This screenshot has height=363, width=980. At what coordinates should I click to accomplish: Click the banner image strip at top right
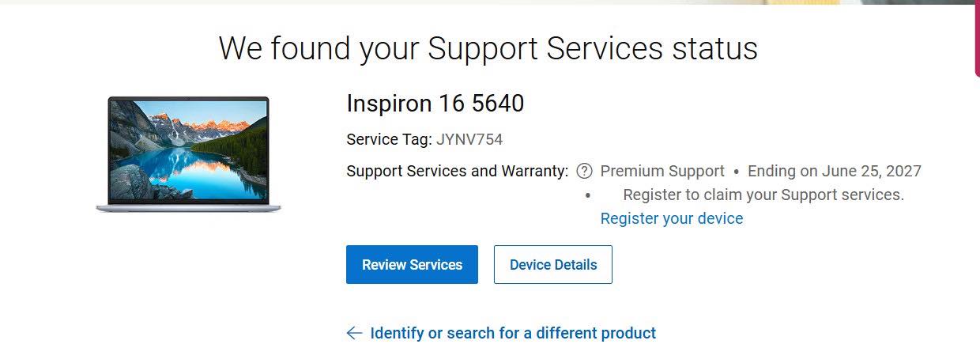[x=869, y=2]
